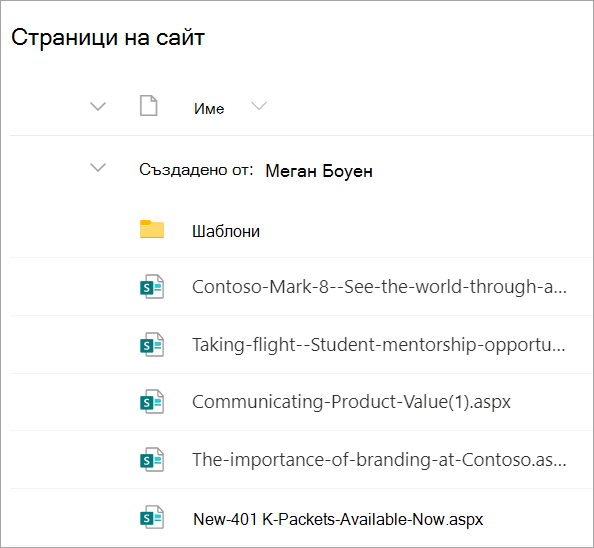Select the Меган Боуен group label
Screen dimensions: 594x548
click(x=319, y=171)
